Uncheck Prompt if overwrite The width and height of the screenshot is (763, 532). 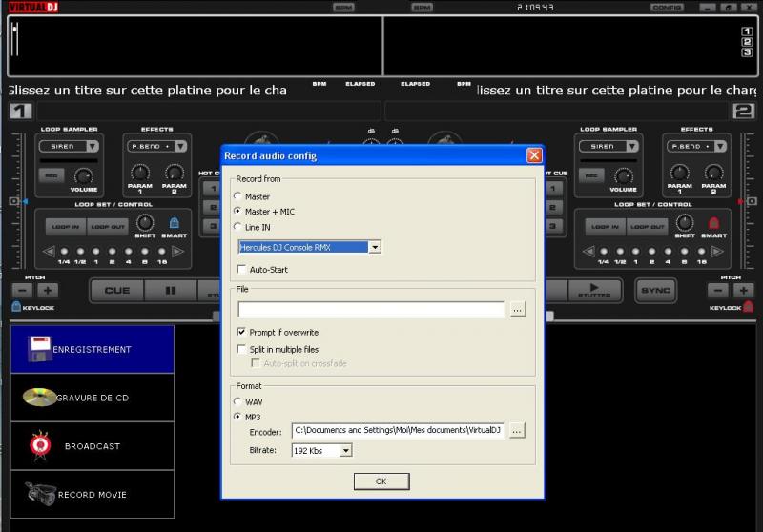point(241,332)
